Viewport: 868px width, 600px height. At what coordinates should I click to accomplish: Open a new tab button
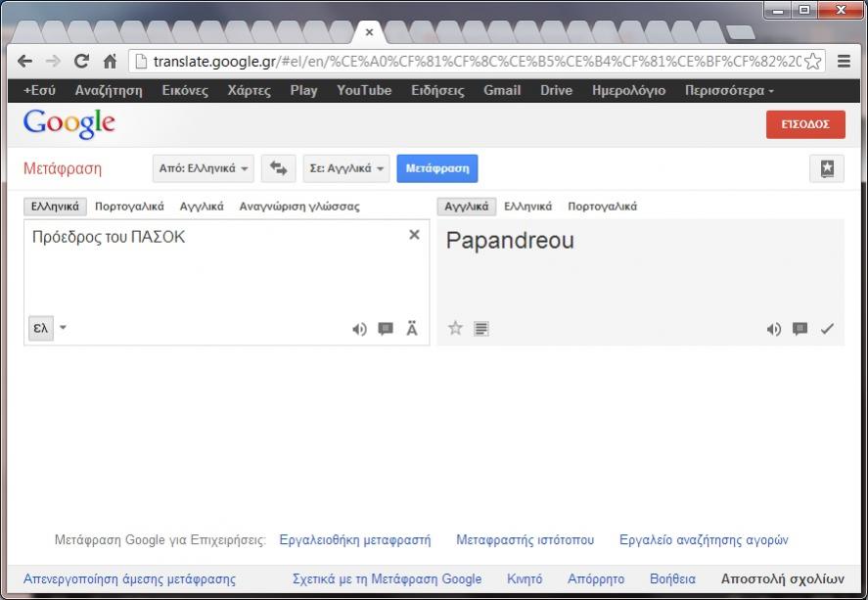click(740, 32)
